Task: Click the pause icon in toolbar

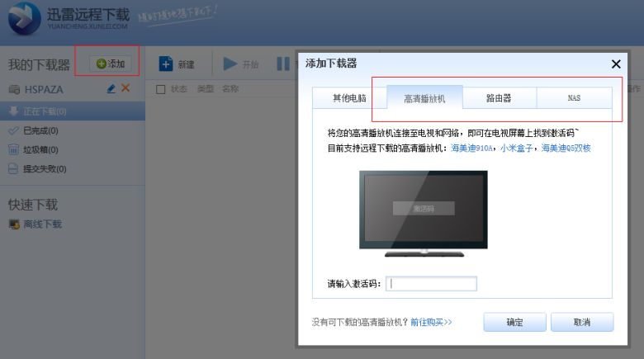Action: click(282, 64)
